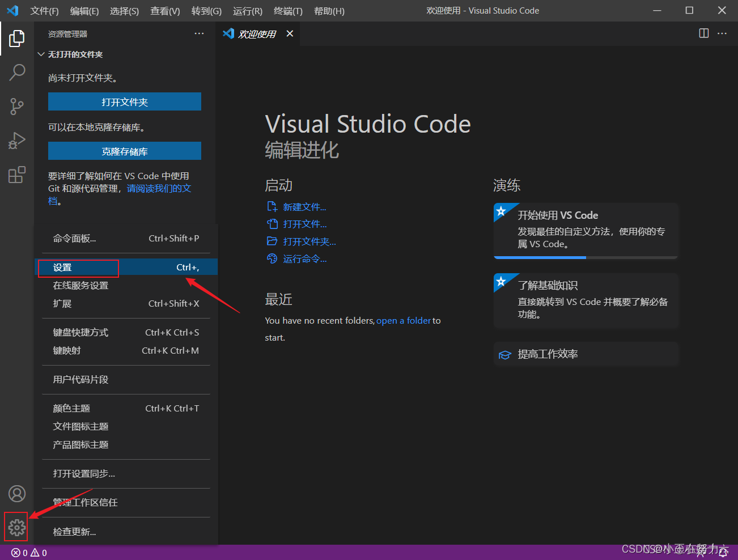This screenshot has height=560, width=738.
Task: Open the Search view icon
Action: pos(17,73)
